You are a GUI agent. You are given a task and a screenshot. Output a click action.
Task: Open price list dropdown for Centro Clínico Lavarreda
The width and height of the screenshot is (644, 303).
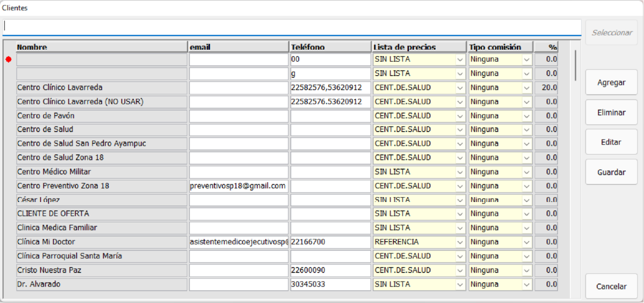click(460, 88)
